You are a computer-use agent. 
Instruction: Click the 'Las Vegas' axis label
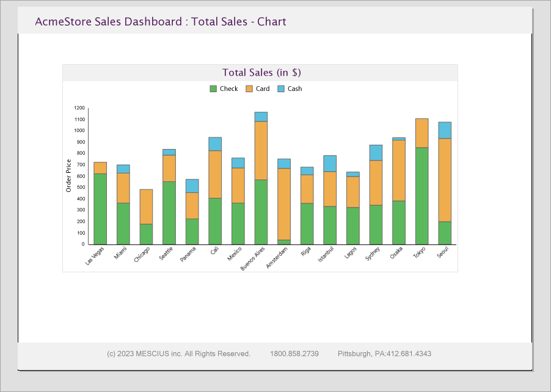pos(95,256)
